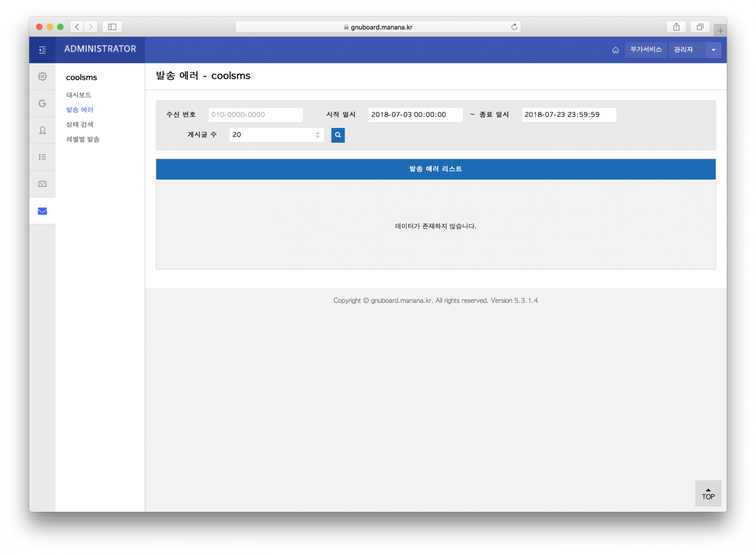
Task: Click the 발송 에러 리스트 table header
Action: pyautogui.click(x=436, y=169)
